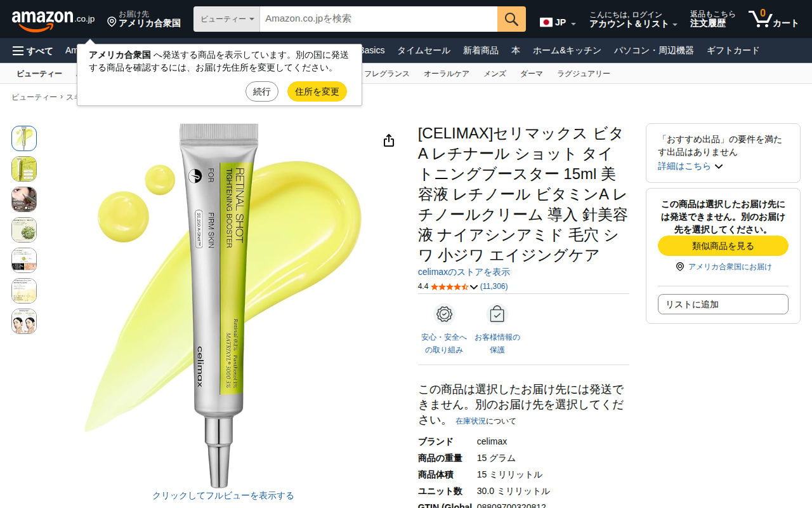Click the お届け先 location pin icon
The height and width of the screenshot is (508, 812).
(x=112, y=22)
